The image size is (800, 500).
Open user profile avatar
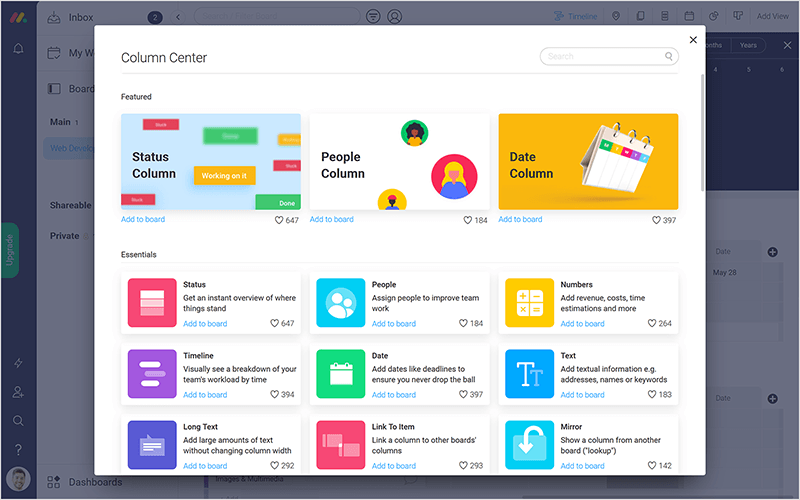click(x=18, y=479)
